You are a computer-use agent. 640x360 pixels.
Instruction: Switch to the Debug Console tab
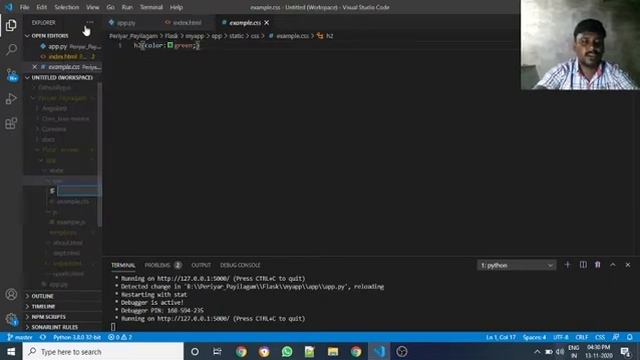tap(240, 265)
